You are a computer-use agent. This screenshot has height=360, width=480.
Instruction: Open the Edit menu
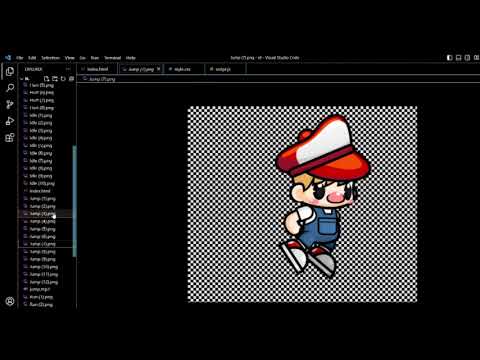[32, 58]
